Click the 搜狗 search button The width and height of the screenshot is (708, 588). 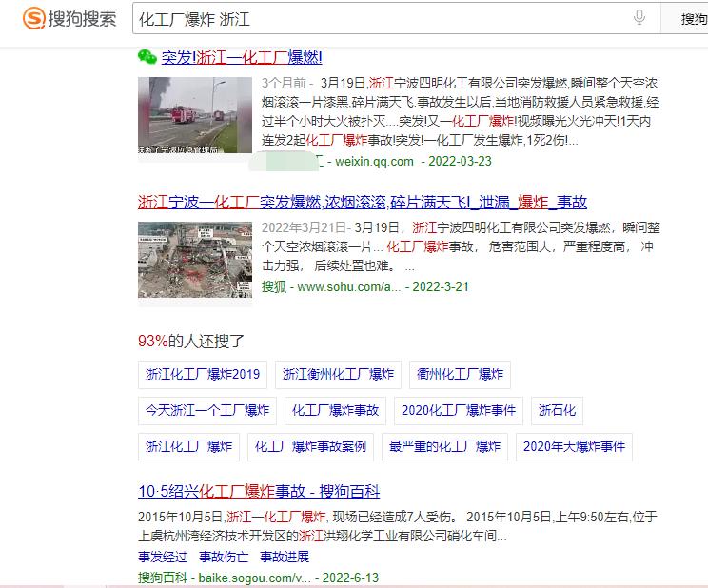point(686,18)
